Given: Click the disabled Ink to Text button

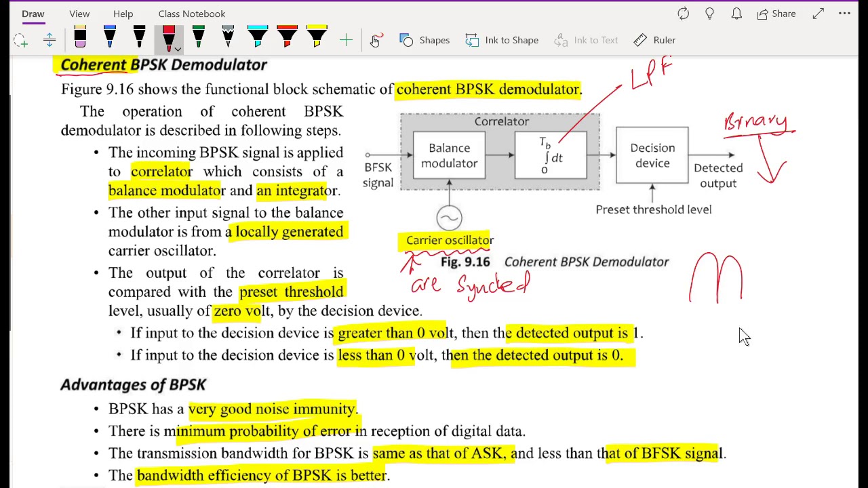Looking at the screenshot, I should (586, 40).
